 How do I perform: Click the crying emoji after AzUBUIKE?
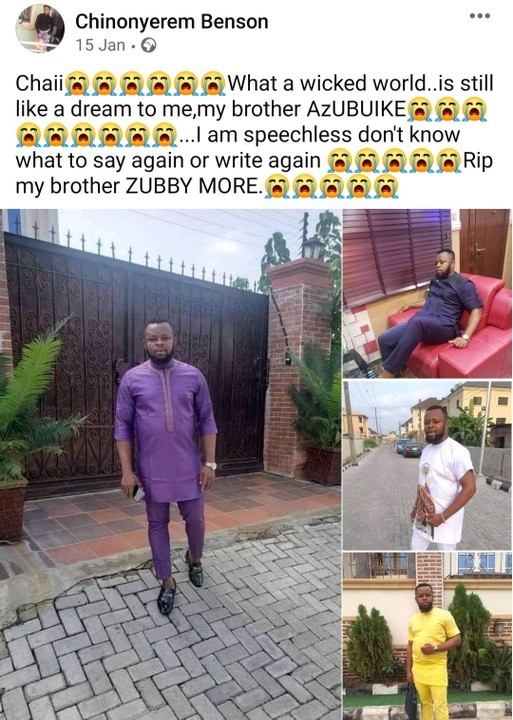tap(420, 110)
